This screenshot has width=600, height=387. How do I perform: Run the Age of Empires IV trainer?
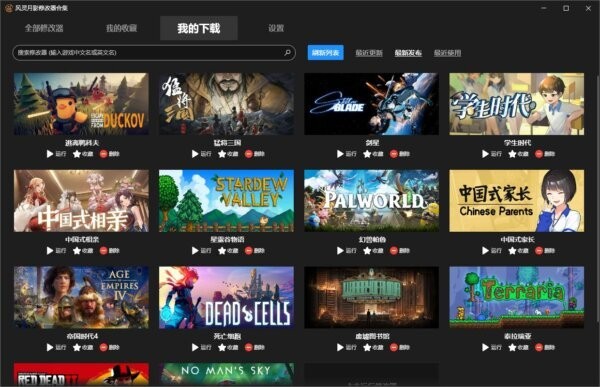coord(56,348)
